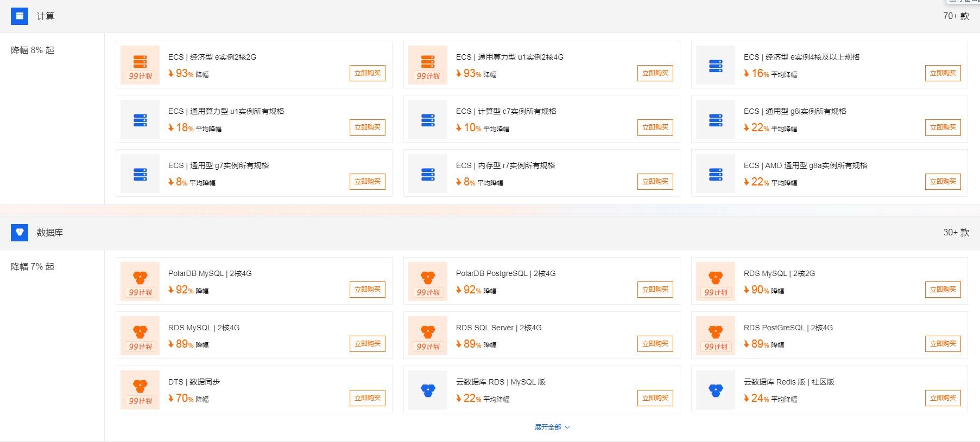980x442 pixels.
Task: Click 立即购买 for DTS 数据同步
Action: point(368,398)
